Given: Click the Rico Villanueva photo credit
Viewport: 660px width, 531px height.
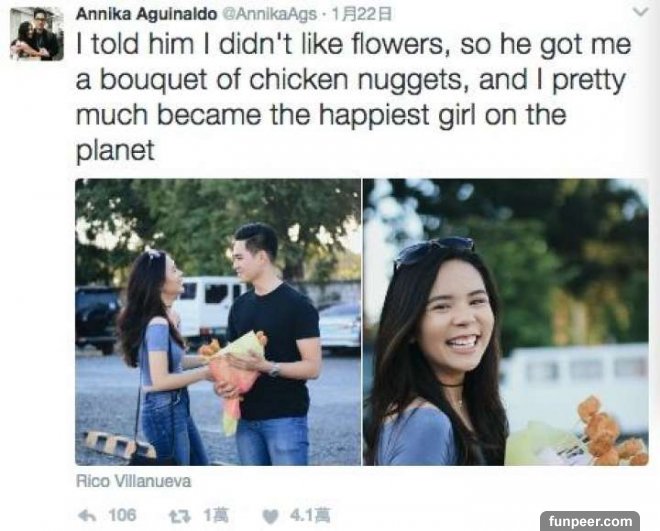Looking at the screenshot, I should coord(133,481).
